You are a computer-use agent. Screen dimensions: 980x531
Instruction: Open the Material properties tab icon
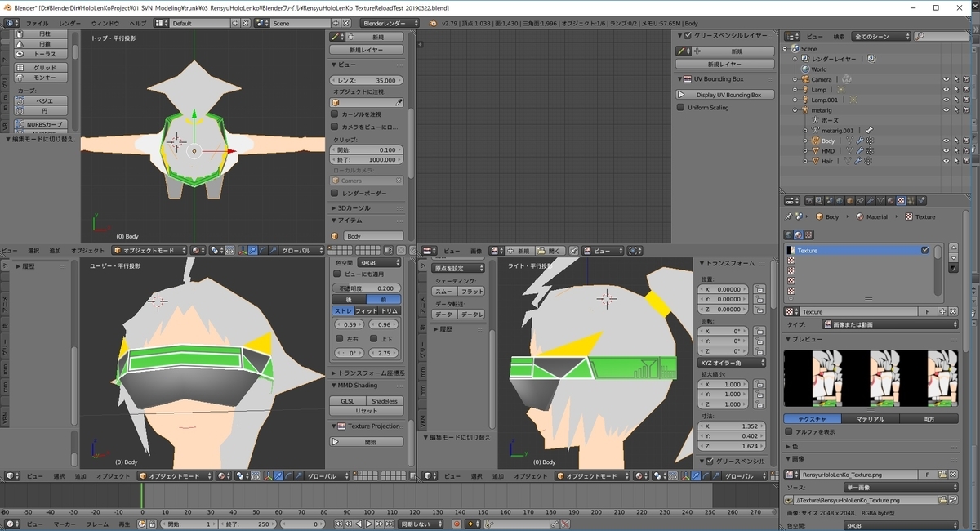[x=890, y=200]
